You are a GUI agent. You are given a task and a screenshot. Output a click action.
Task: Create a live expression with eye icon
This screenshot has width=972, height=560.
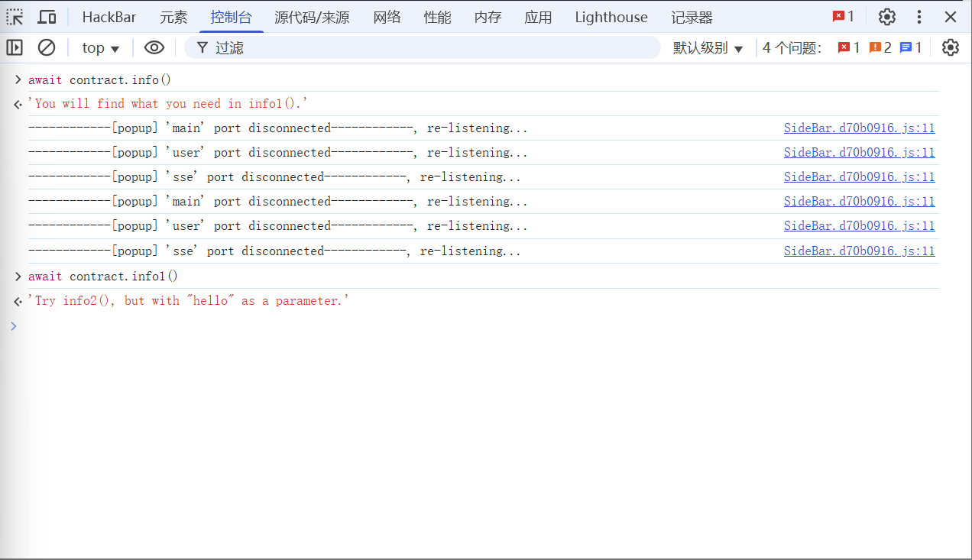coord(154,47)
